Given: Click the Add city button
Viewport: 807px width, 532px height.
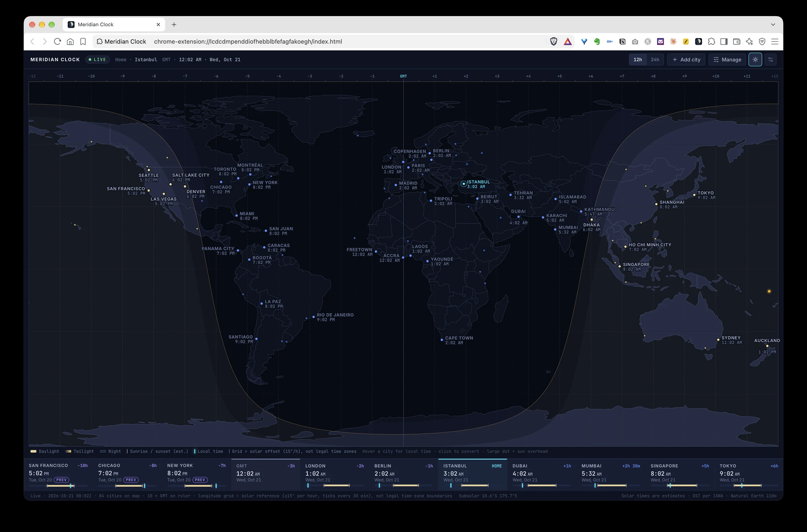Looking at the screenshot, I should click(686, 60).
